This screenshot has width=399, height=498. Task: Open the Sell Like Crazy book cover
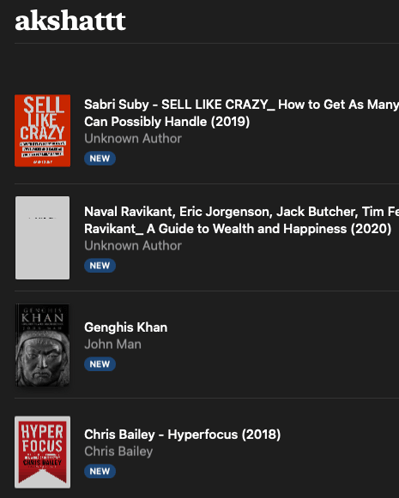point(42,130)
